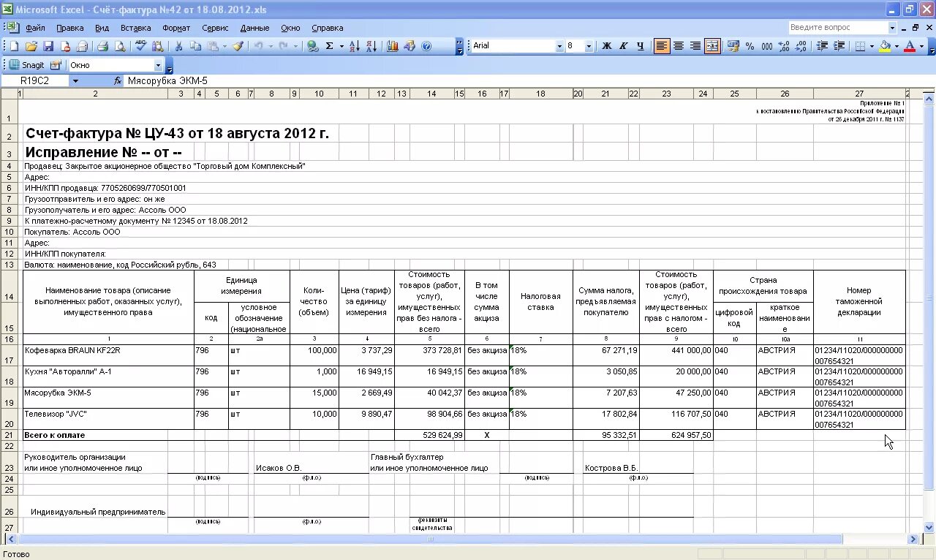936x560 pixels.
Task: Insert a hyperlink with the globe icon
Action: (x=313, y=46)
